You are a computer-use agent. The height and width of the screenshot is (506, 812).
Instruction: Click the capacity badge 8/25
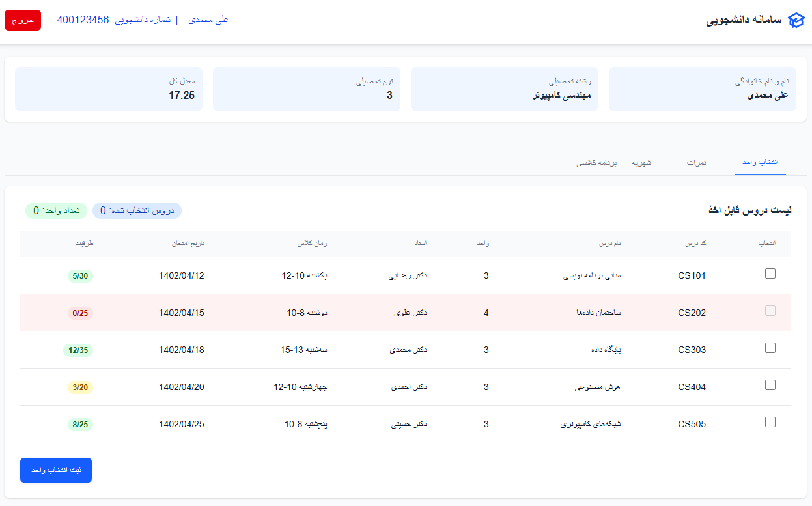pyautogui.click(x=80, y=425)
